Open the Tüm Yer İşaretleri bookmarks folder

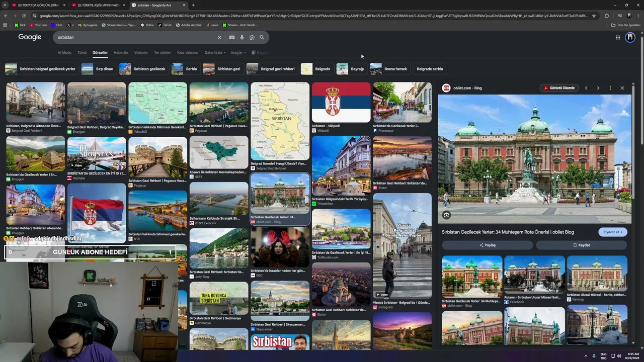625,25
